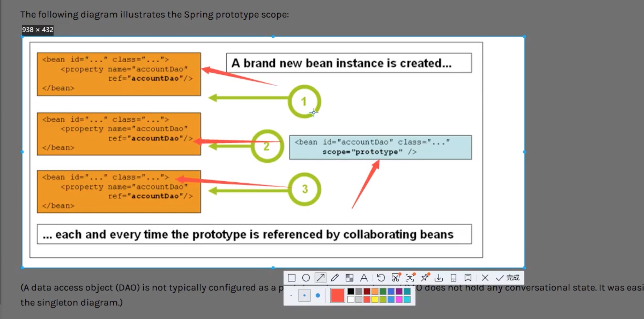Choose the medium stroke size dot

[304, 296]
